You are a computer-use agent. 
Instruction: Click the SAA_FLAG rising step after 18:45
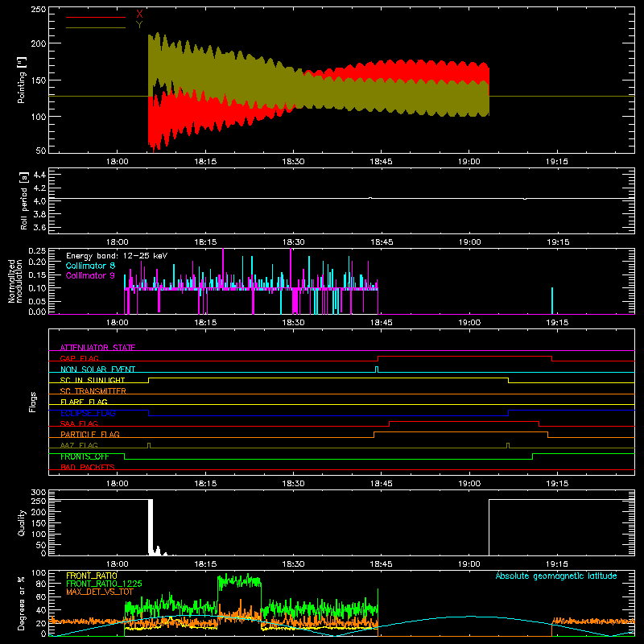pyautogui.click(x=389, y=424)
